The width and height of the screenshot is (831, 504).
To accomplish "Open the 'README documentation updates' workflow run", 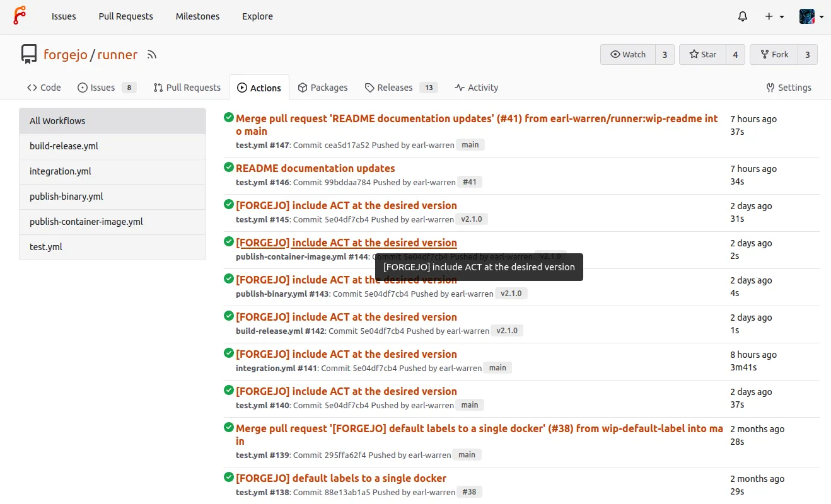I will tap(315, 168).
